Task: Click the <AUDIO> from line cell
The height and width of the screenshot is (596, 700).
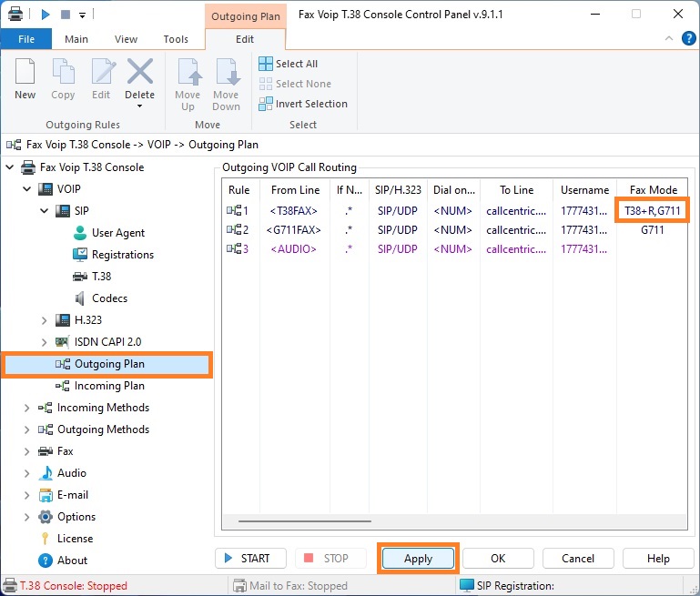Action: click(294, 249)
